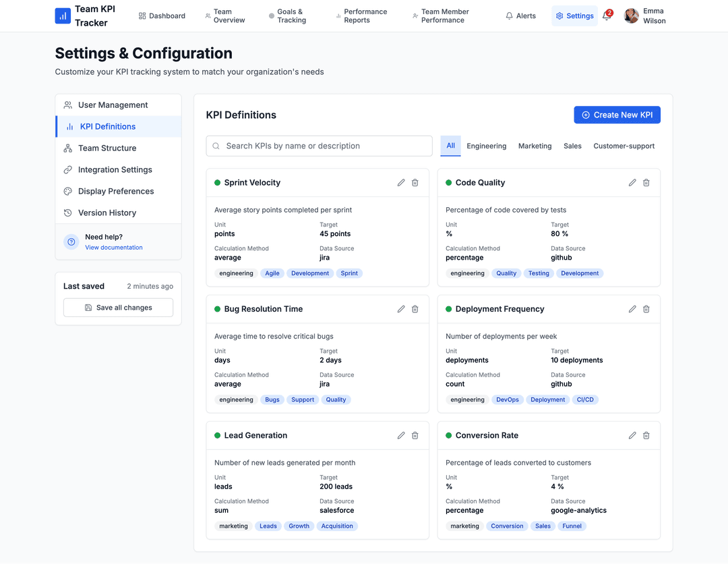Open Team Structure settings section
Screen dimensions: 728x564
pyautogui.click(x=107, y=148)
